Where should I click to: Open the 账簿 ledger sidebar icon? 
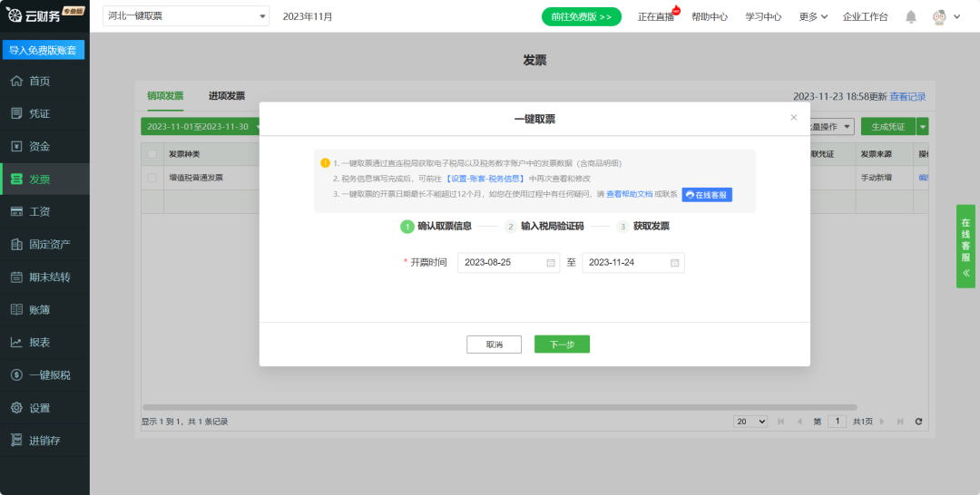tap(17, 310)
